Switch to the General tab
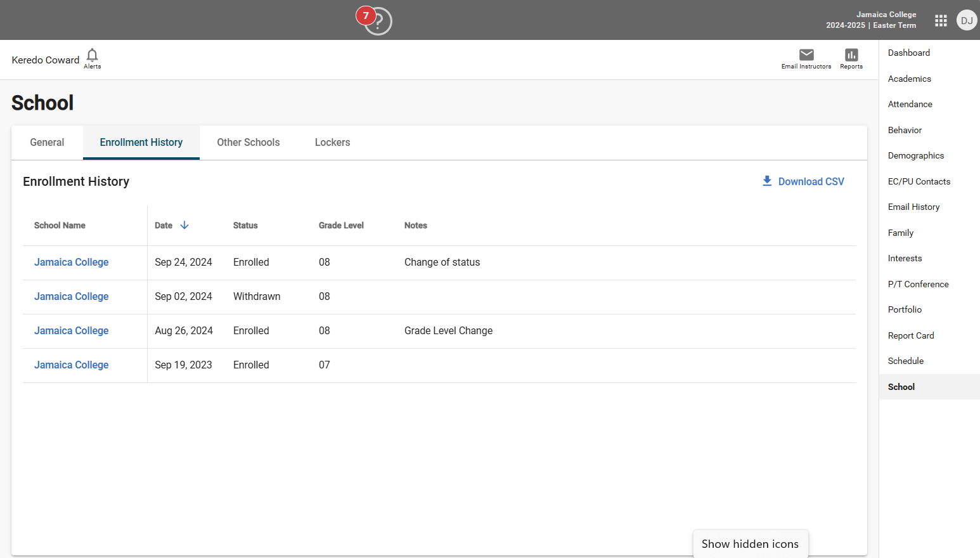Image resolution: width=980 pixels, height=558 pixels. [47, 143]
